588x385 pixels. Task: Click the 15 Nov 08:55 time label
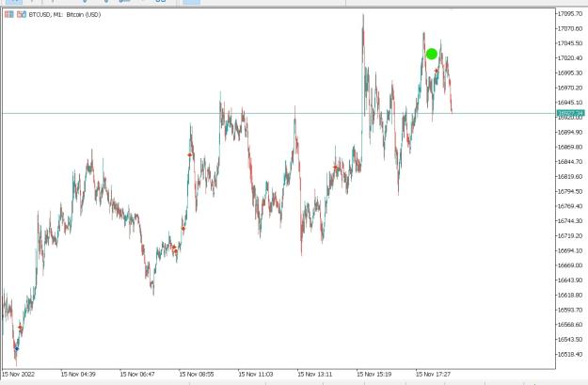click(197, 374)
